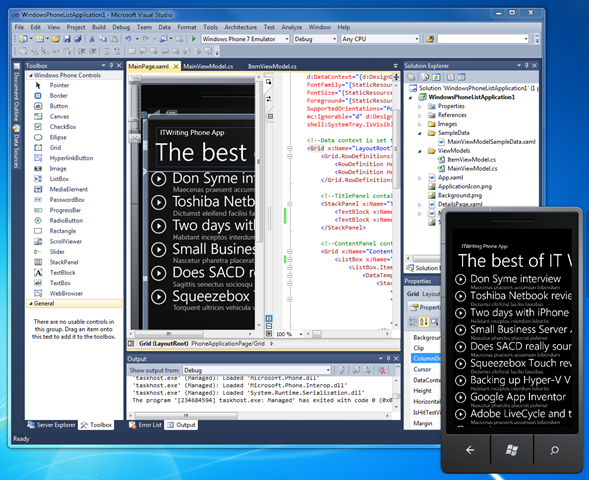Image resolution: width=589 pixels, height=480 pixels.
Task: Collapse the General toolbox group
Action: 30,303
